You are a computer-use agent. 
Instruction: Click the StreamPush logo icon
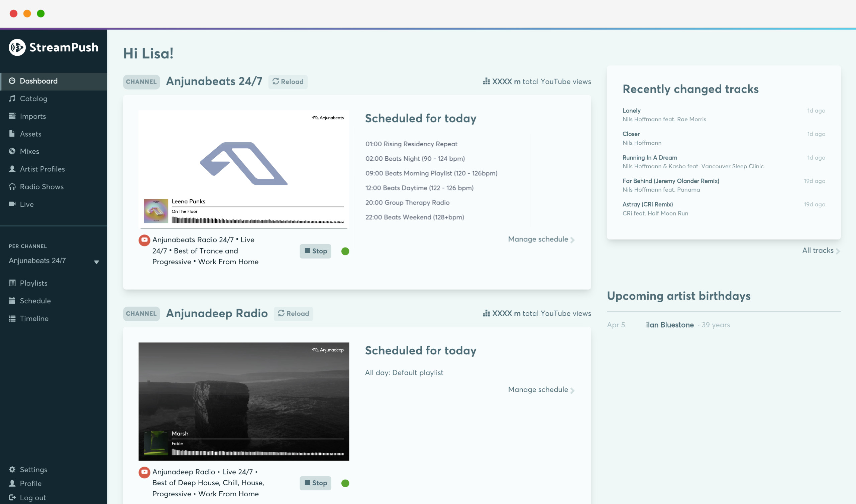17,47
